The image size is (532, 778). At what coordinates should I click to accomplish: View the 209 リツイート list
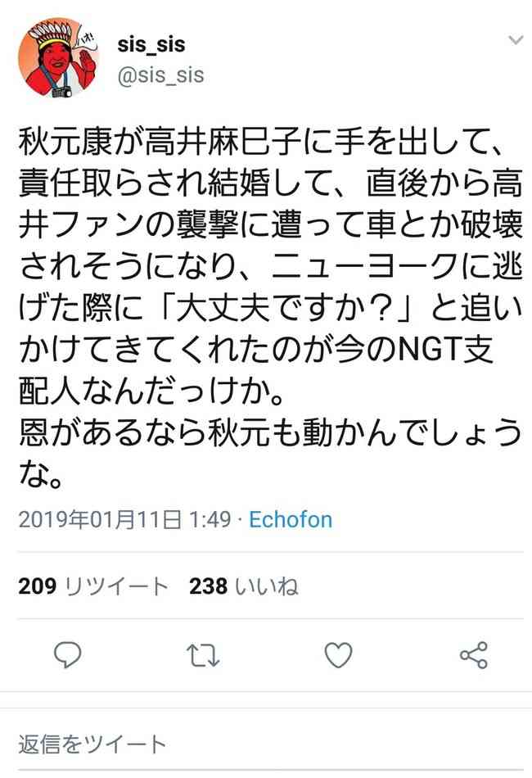tap(93, 586)
